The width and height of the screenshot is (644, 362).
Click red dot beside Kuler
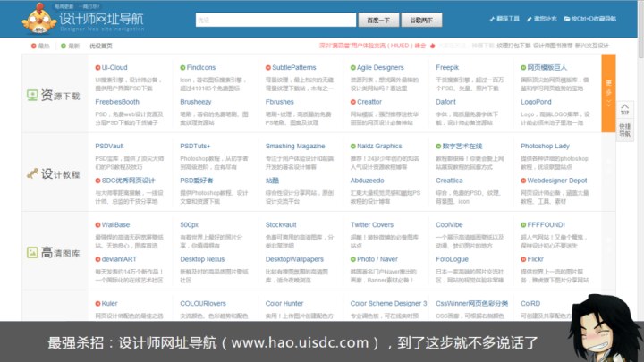point(97,304)
